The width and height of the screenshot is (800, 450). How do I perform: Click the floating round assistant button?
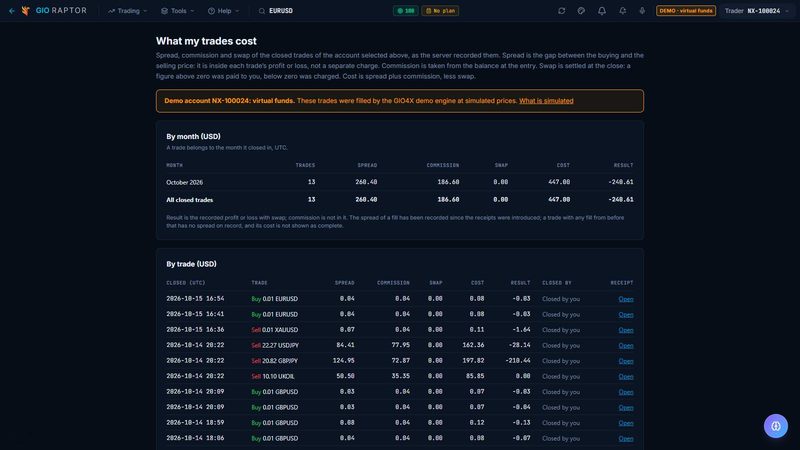776,426
